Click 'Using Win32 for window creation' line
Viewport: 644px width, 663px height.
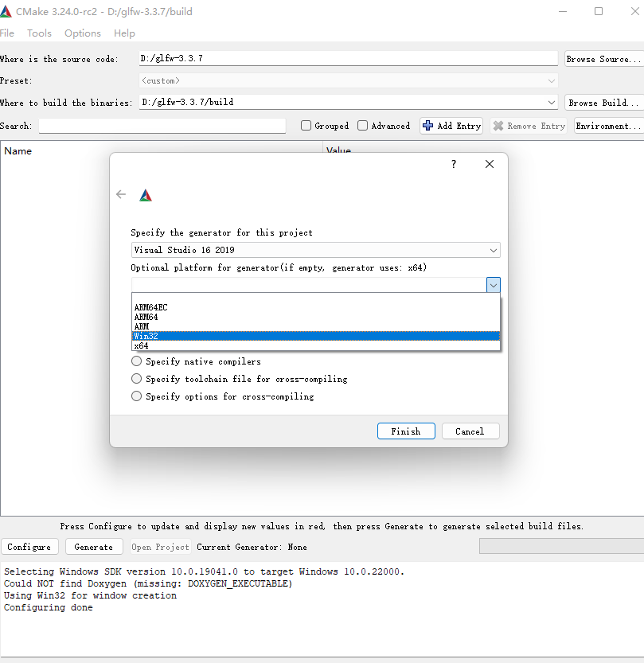(90, 595)
